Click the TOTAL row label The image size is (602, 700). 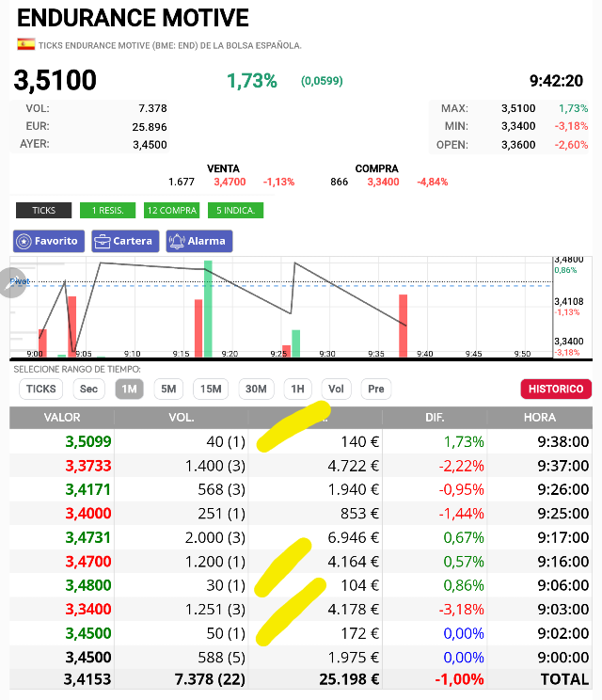(564, 679)
